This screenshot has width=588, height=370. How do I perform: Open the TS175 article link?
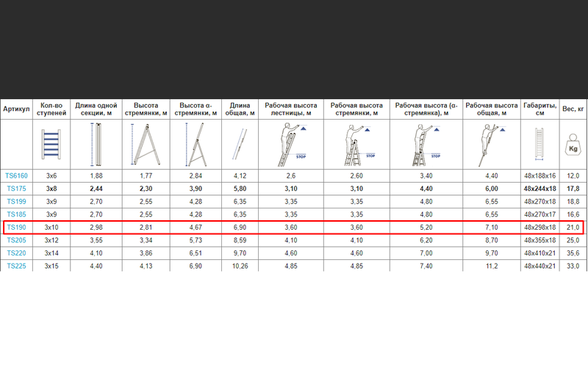coord(16,189)
